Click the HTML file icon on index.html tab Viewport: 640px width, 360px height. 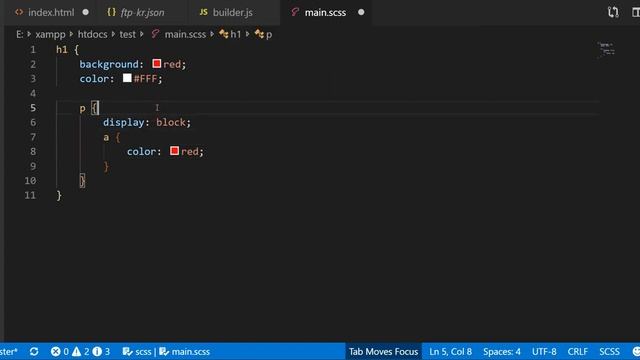(19, 12)
